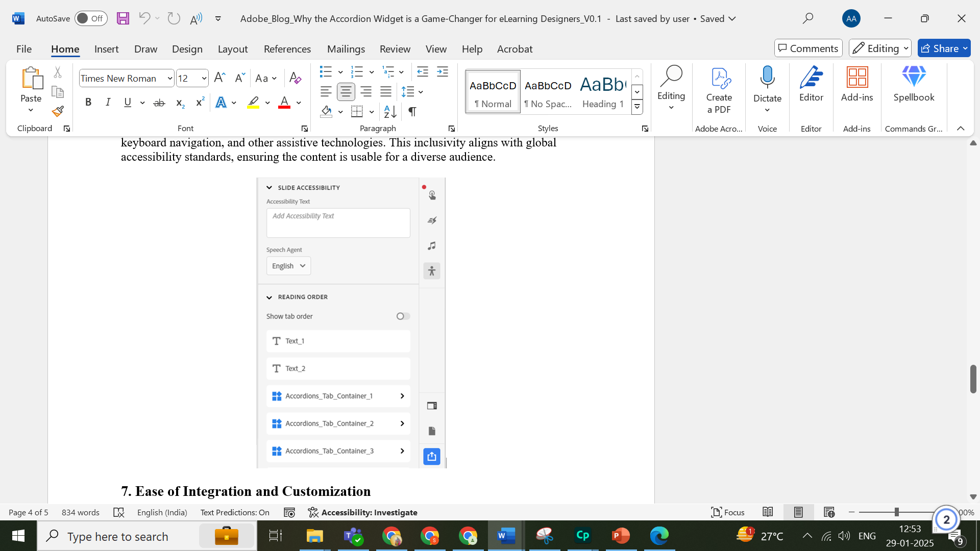Open the Layout tab

point(232,49)
